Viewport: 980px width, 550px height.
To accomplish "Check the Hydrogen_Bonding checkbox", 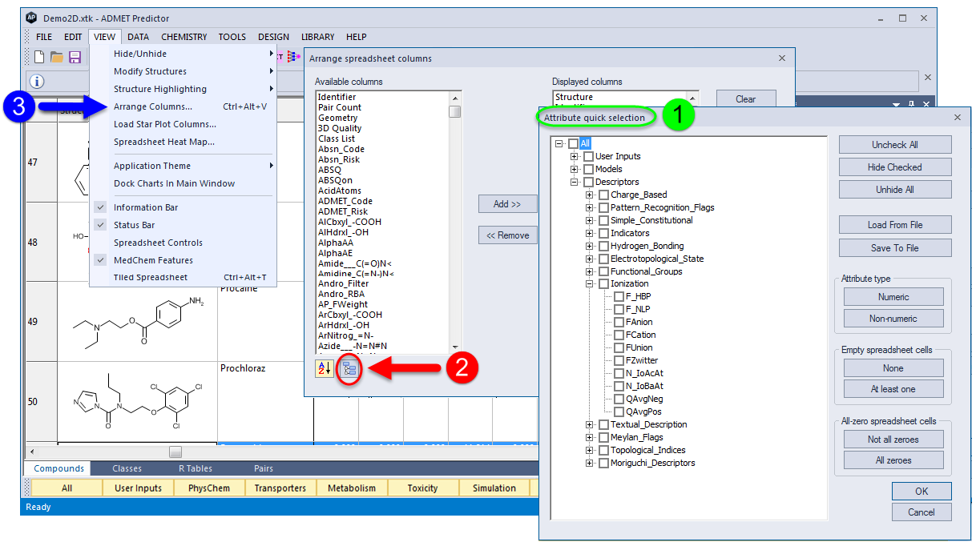I will (x=603, y=246).
